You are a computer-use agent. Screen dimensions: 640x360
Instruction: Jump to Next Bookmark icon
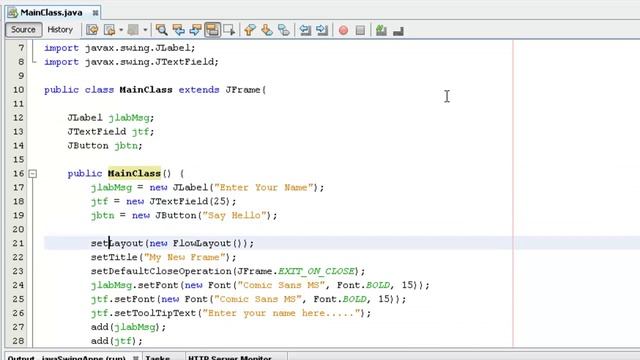[267, 30]
